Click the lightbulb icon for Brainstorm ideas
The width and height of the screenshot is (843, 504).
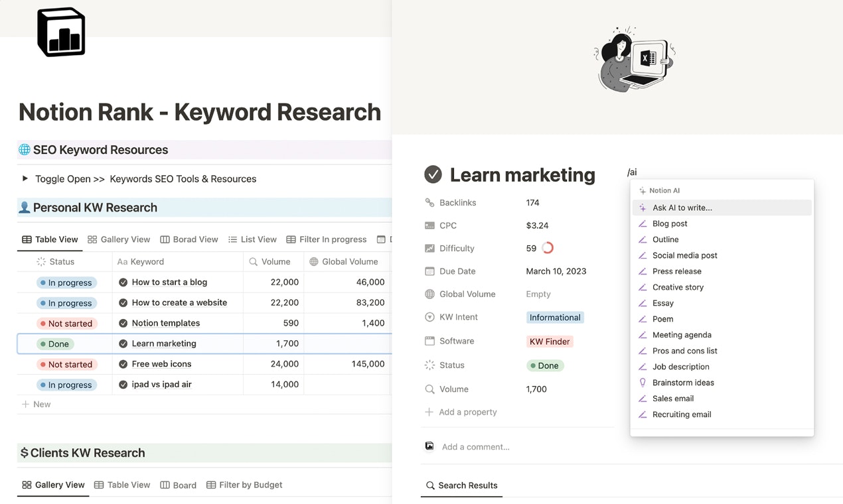click(x=643, y=383)
